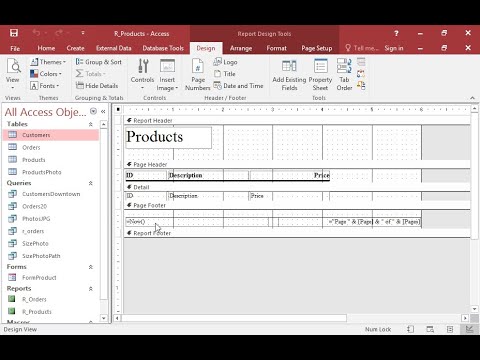Collapse the Reports group
The image size is (480, 360).
(90, 289)
